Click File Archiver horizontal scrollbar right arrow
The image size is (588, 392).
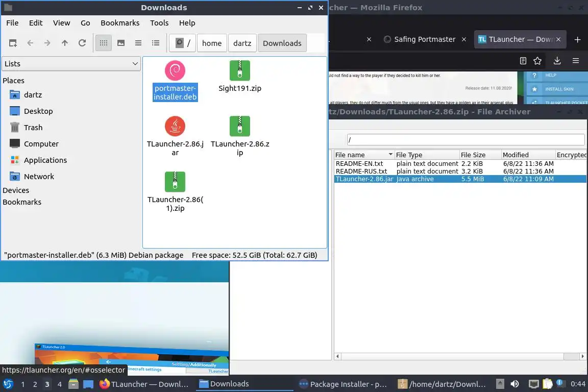pyautogui.click(x=582, y=356)
